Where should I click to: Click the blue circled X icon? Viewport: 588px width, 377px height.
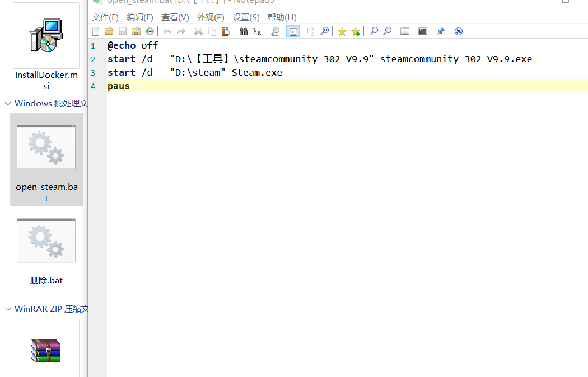point(458,31)
